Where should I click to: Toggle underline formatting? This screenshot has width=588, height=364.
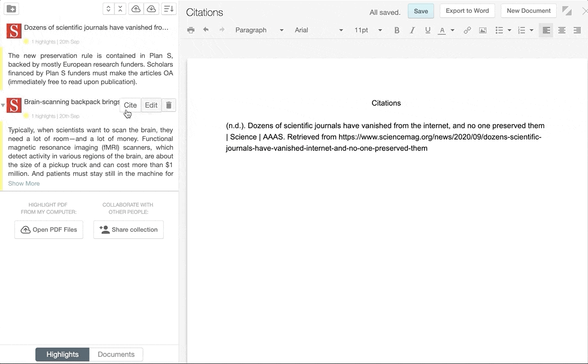point(427,30)
